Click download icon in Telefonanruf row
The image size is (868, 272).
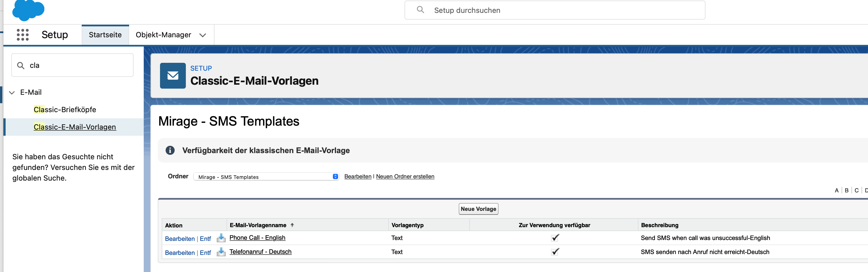pyautogui.click(x=221, y=252)
